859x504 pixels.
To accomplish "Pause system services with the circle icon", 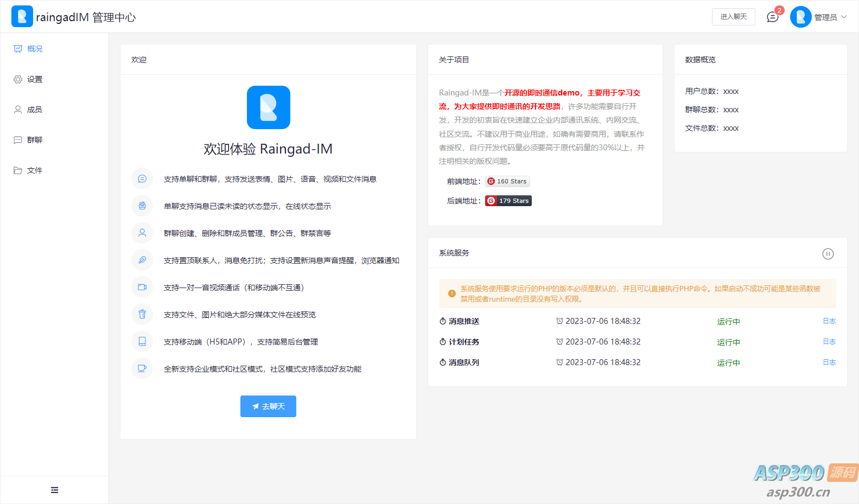I will [x=828, y=254].
